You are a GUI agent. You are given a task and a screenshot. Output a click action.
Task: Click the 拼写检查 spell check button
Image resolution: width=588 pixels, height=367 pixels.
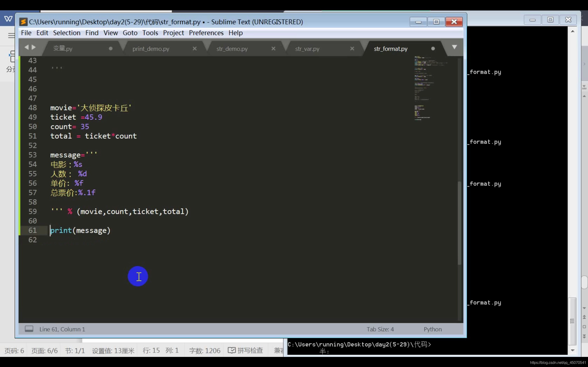pos(245,350)
